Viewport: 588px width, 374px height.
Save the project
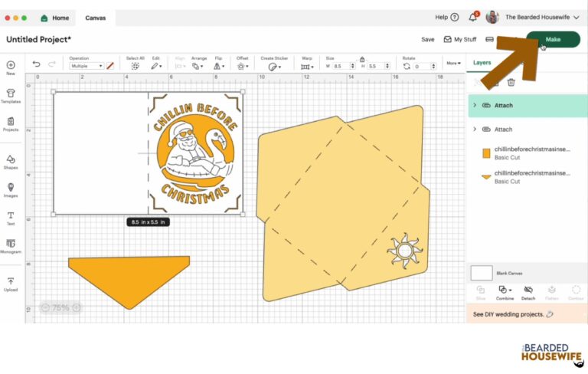coord(427,39)
